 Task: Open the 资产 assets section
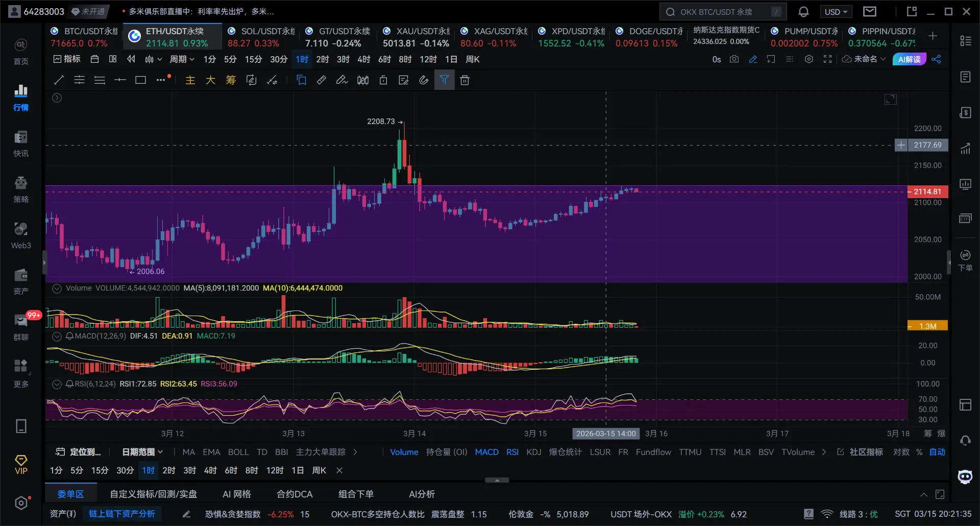point(21,281)
